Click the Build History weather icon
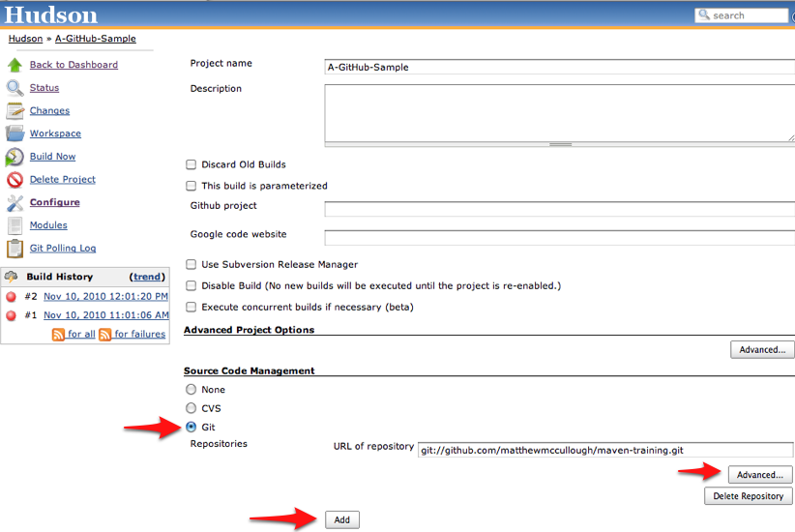 click(12, 277)
